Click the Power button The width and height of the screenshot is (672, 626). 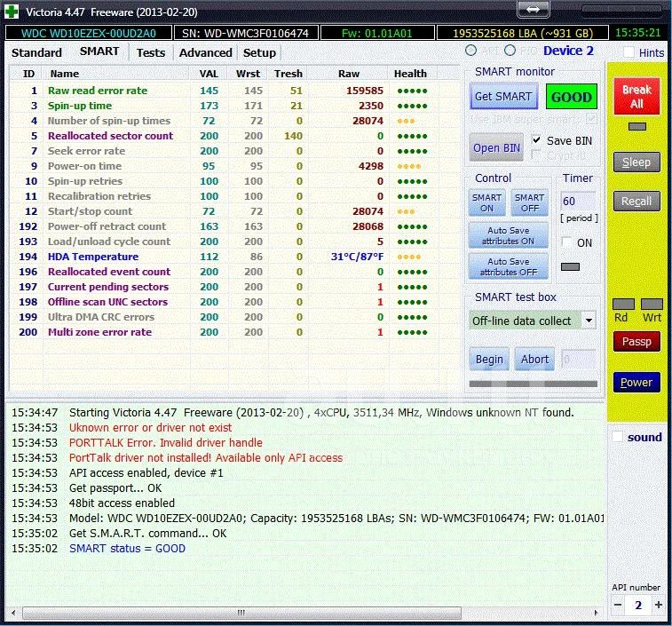[x=636, y=382]
